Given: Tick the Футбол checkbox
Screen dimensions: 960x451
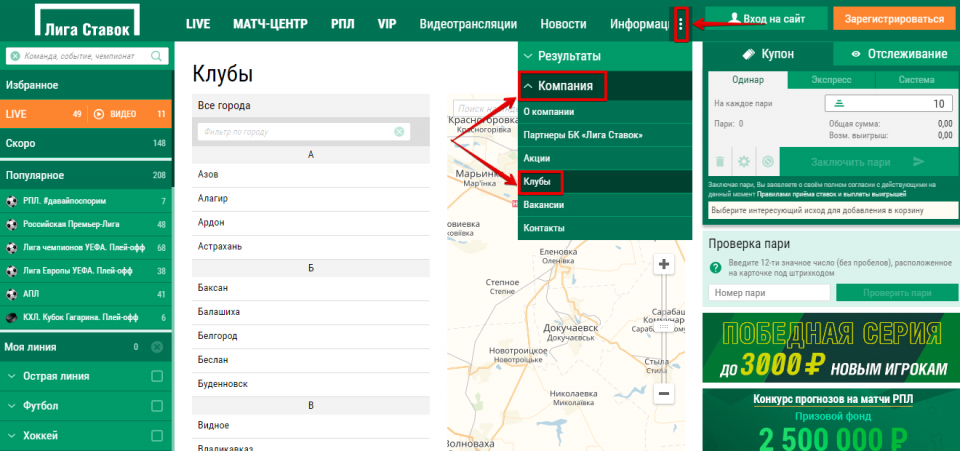Looking at the screenshot, I should coord(156,406).
